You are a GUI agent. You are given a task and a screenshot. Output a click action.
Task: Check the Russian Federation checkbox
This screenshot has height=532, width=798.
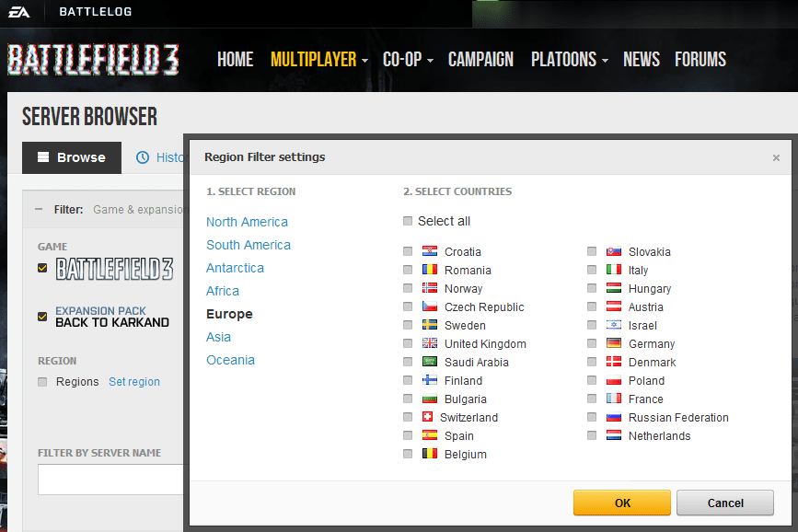pos(592,417)
